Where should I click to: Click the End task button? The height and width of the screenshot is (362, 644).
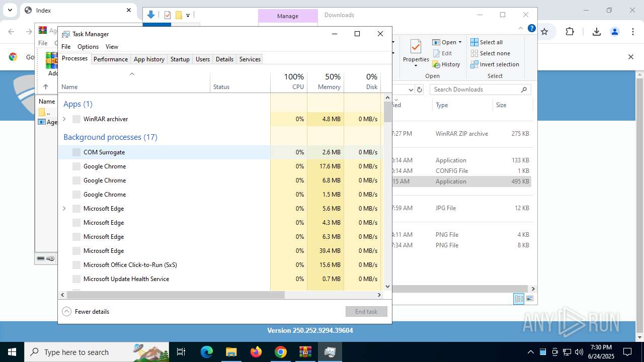[x=366, y=312]
